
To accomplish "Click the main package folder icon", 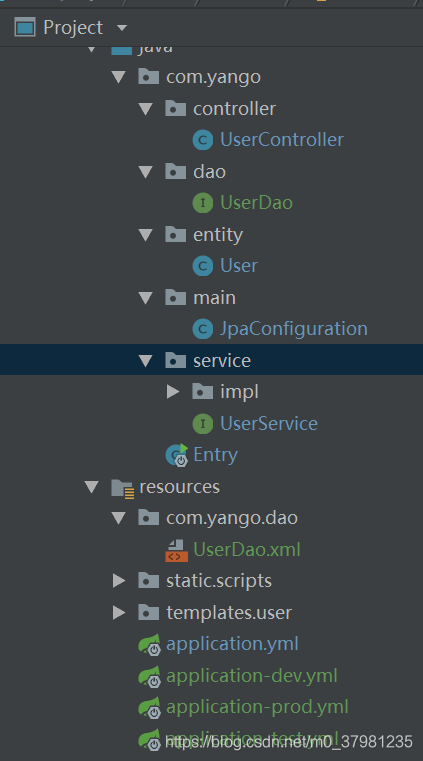I will 176,298.
